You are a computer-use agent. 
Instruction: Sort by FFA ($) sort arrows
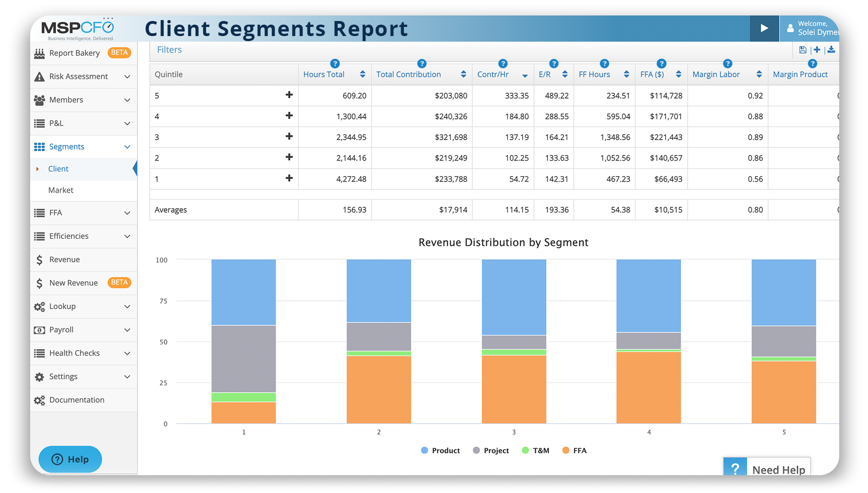point(678,74)
